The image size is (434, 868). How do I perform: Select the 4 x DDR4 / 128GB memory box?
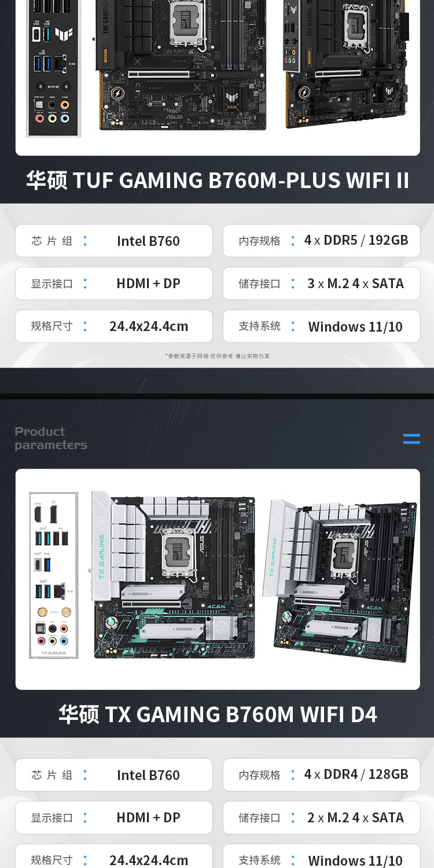[x=322, y=775]
